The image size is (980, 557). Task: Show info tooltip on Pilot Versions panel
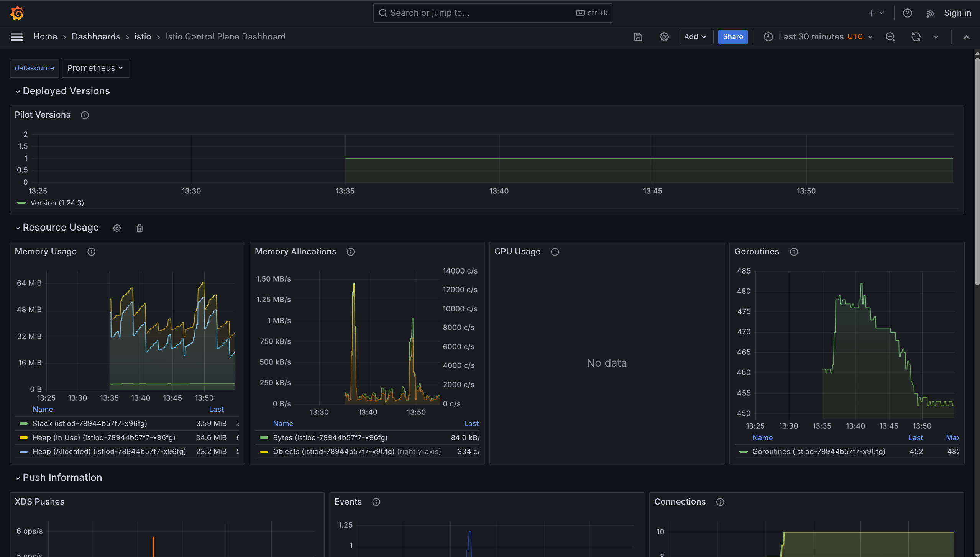pos(84,115)
